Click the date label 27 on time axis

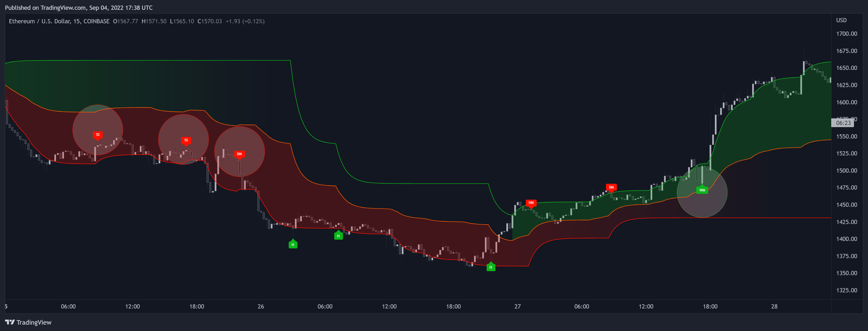tap(518, 306)
